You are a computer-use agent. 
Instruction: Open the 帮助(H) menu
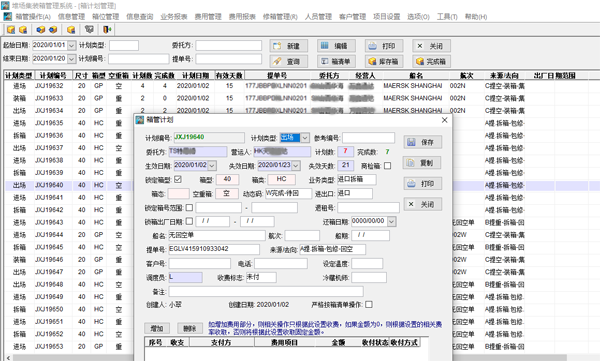[x=476, y=16]
